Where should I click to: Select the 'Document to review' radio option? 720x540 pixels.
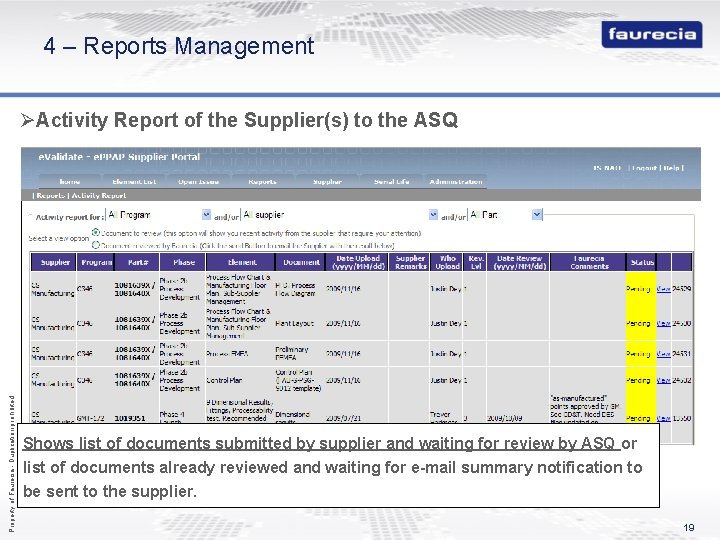96,232
